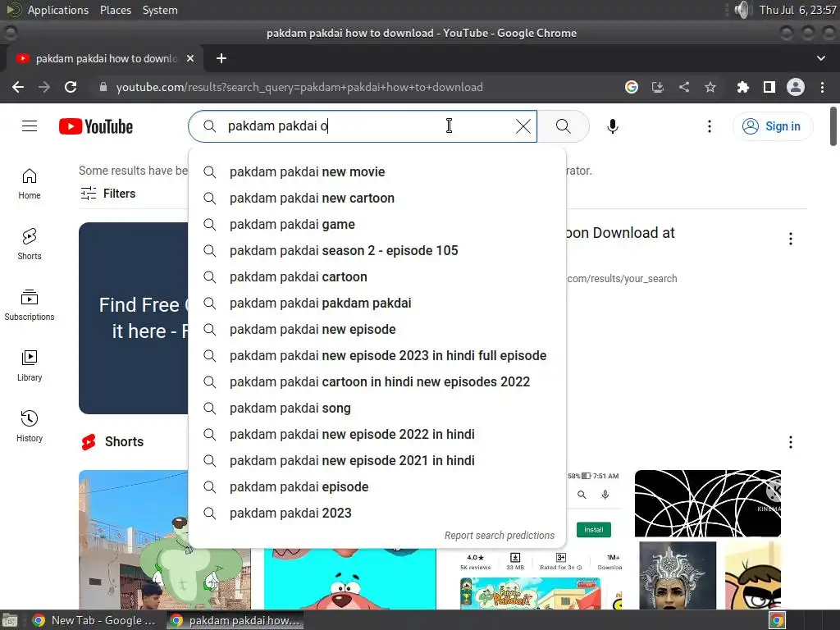Expand tab search chevron
This screenshot has height=630, width=840.
click(820, 58)
